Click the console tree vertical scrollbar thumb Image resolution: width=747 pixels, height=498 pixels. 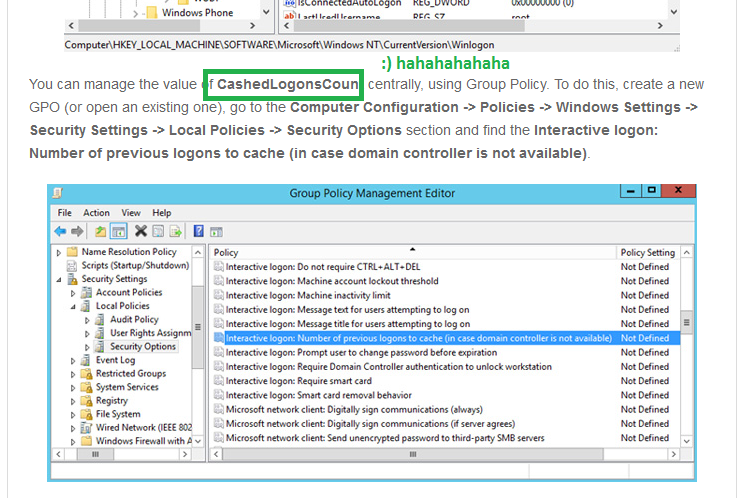point(198,327)
